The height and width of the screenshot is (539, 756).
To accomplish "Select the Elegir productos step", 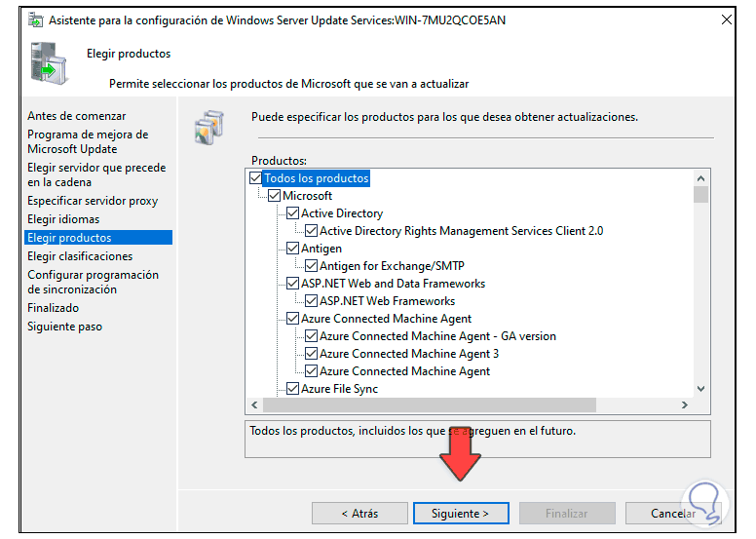I will click(x=98, y=238).
